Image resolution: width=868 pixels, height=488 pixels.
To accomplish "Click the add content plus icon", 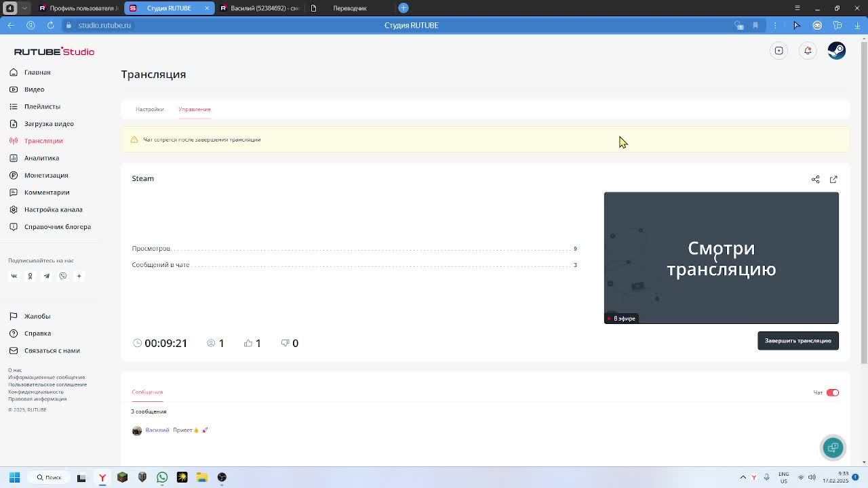I will [779, 51].
